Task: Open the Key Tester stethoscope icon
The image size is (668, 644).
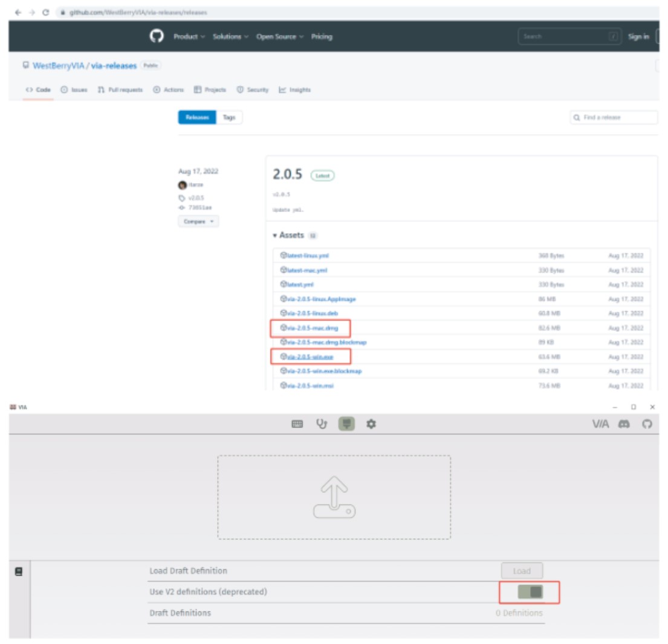Action: tap(322, 424)
